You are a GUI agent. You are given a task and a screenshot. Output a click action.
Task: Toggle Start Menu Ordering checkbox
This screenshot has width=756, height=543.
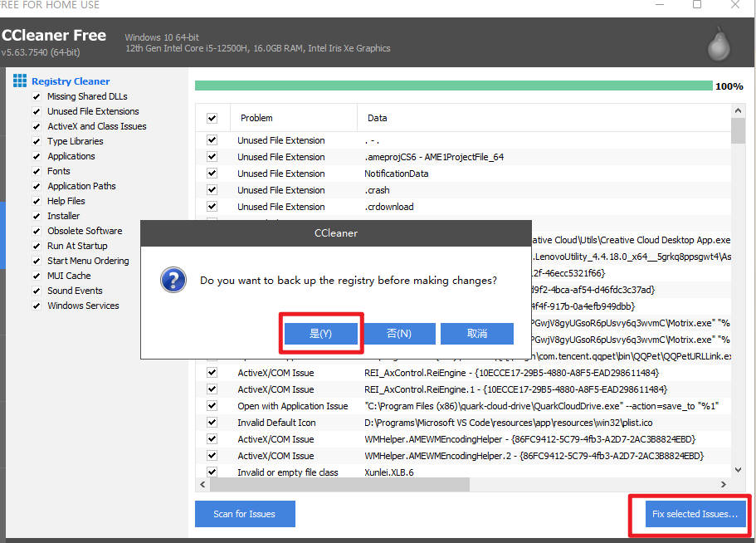(37, 261)
